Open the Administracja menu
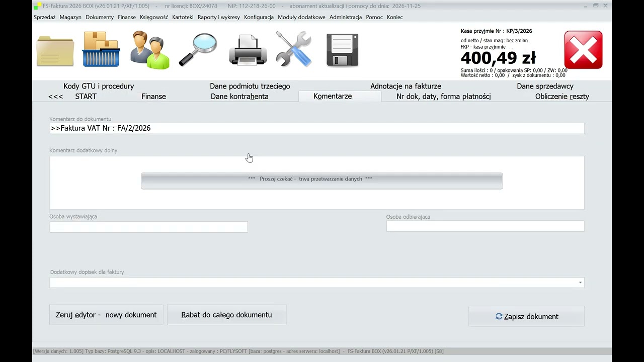 (346, 17)
